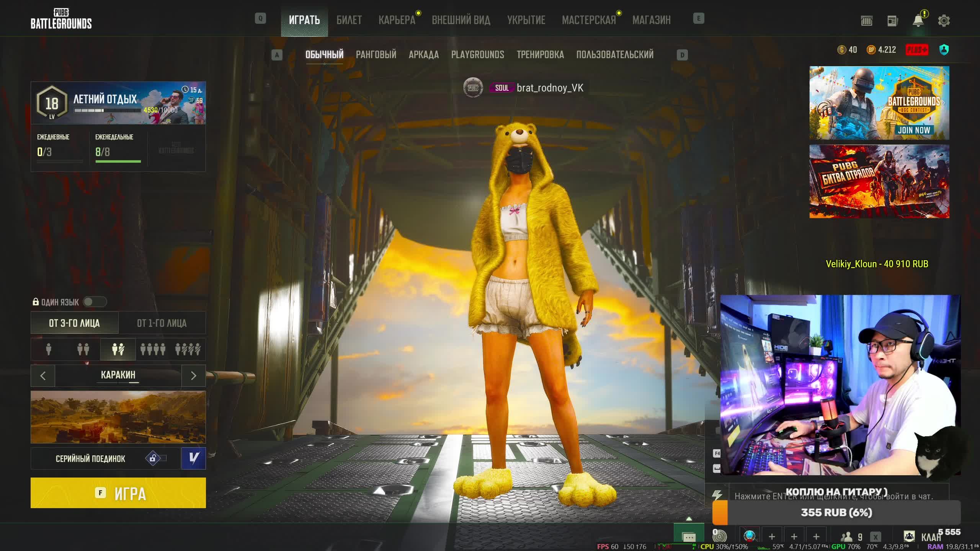Select Playgrounds match type

coord(478,55)
